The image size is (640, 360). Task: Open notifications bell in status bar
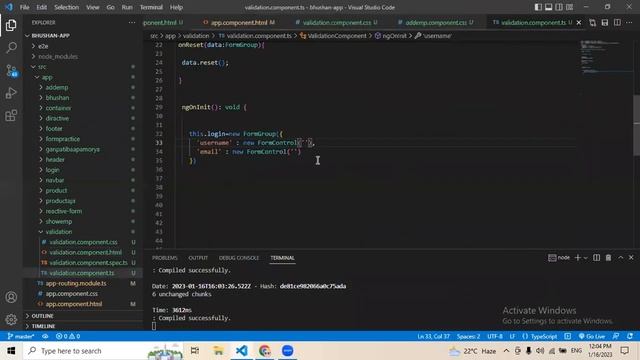point(630,336)
